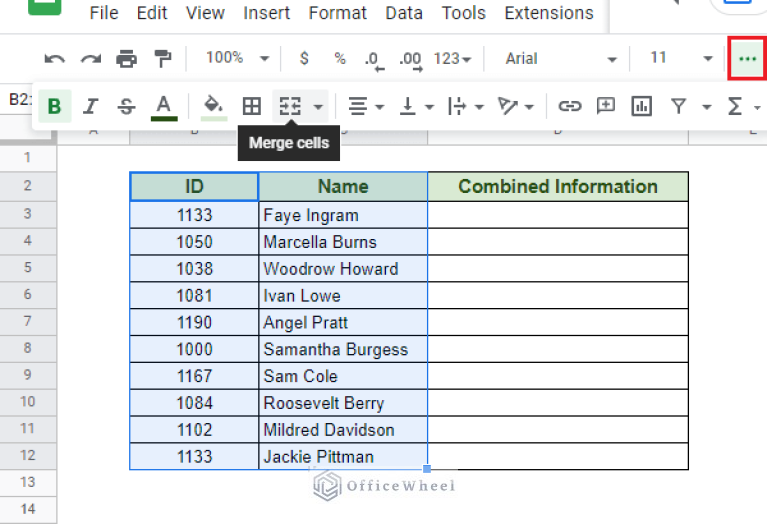This screenshot has height=524, width=767.
Task: Open text wrapping dropdown
Action: pyautogui.click(x=466, y=106)
